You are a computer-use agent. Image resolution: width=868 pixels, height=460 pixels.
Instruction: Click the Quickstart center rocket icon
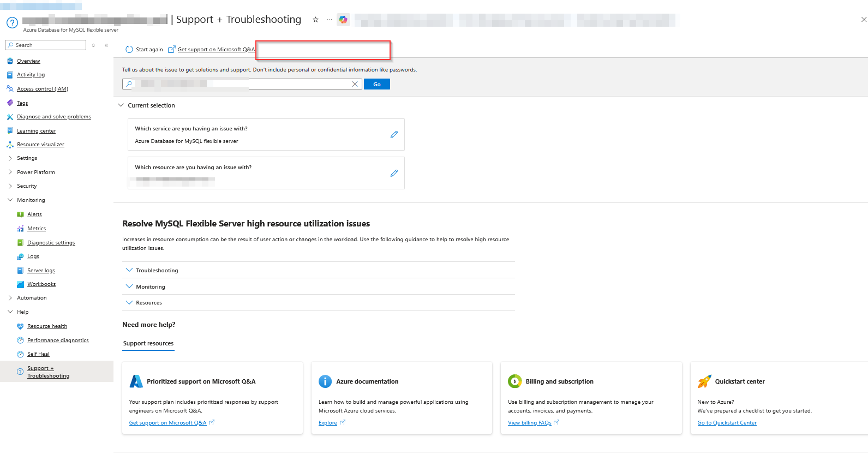click(704, 381)
